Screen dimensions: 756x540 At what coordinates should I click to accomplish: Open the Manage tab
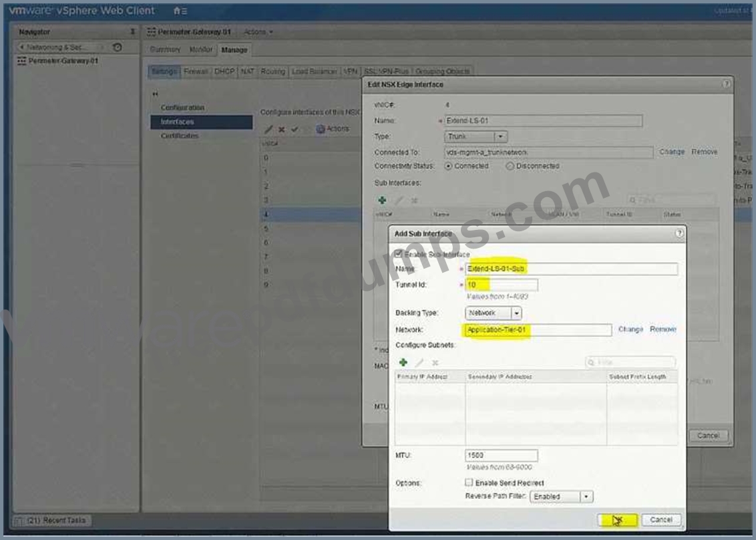click(234, 49)
